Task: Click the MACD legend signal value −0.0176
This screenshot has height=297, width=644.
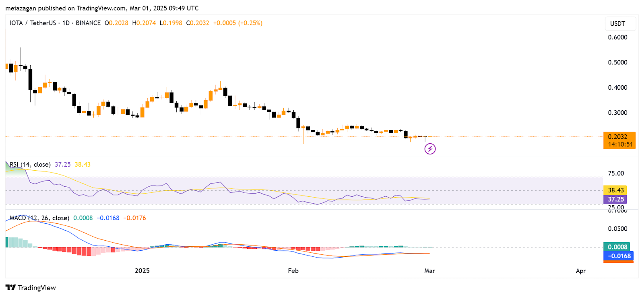Action: coord(134,218)
